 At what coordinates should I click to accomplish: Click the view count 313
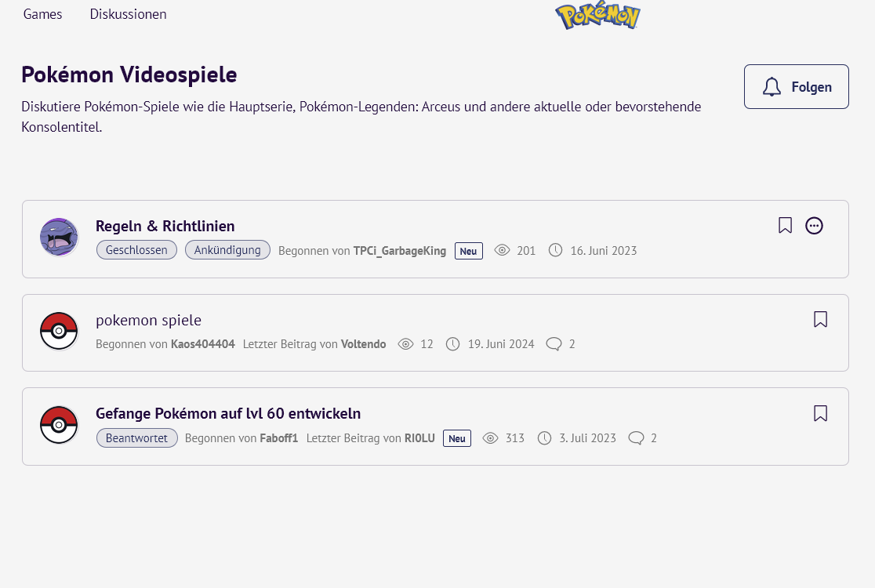coord(515,438)
